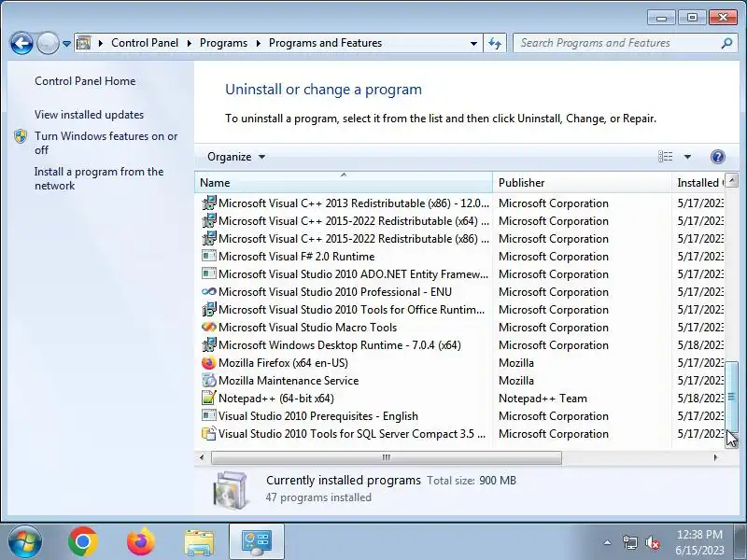Click the Windows Desktop Runtime 7.0.4 icon

point(208,344)
